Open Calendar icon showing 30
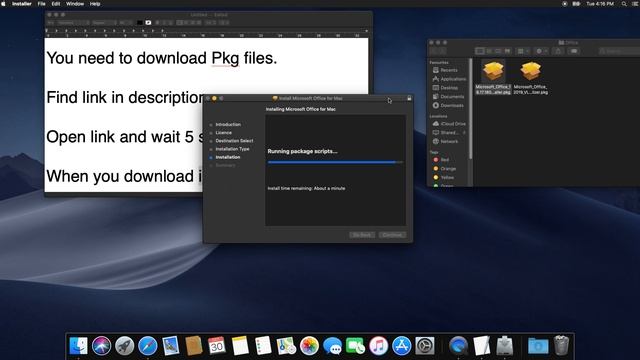Viewport: 640px width, 360px height. (217, 346)
